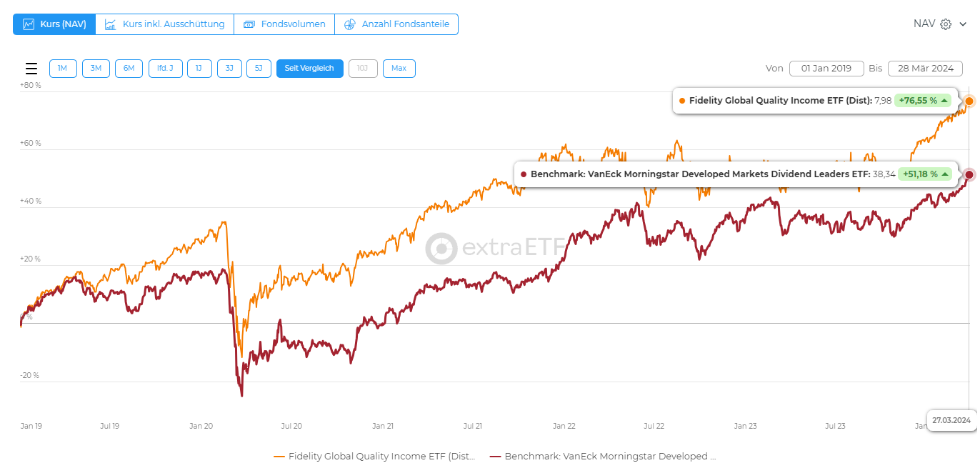This screenshot has height=463, width=980.
Task: Open the NAV settings gear icon
Action: pos(946,24)
